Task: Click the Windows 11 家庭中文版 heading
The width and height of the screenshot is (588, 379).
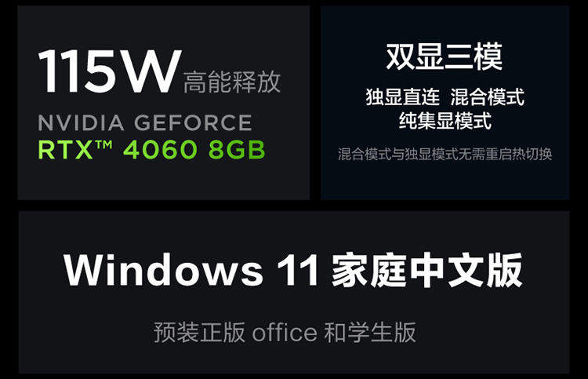Action: (x=293, y=270)
